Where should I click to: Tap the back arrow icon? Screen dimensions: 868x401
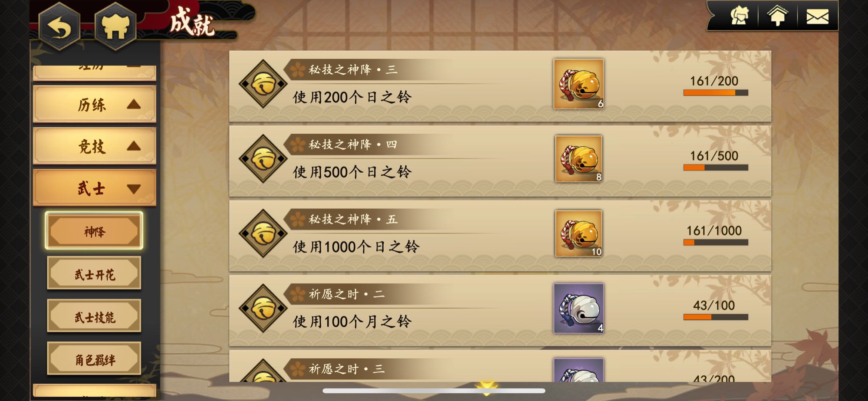(59, 26)
